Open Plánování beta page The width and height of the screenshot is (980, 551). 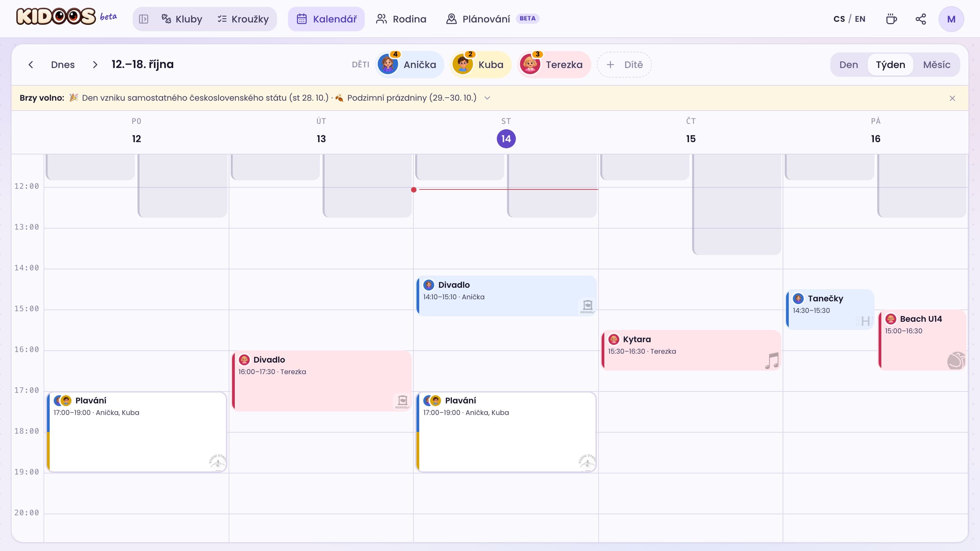(x=492, y=19)
